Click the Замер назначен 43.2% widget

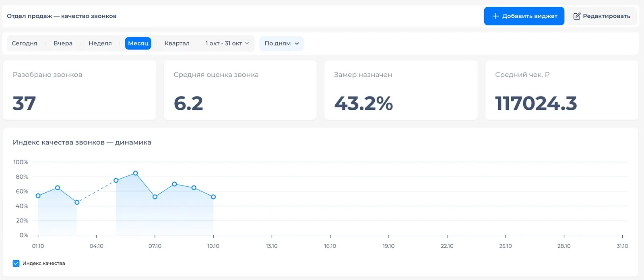tap(401, 90)
